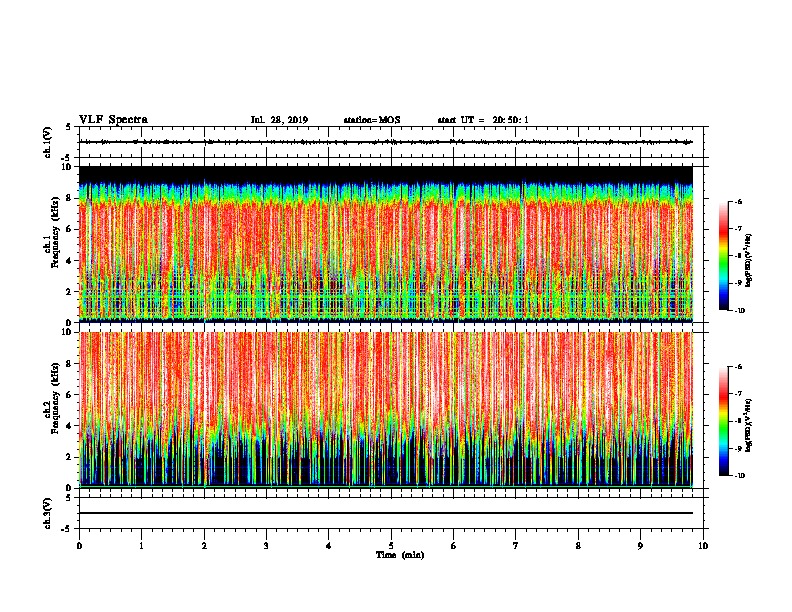This screenshot has width=792, height=612.
Task: Click the black band atop the ch.1 spectrogram
Action: point(386,175)
